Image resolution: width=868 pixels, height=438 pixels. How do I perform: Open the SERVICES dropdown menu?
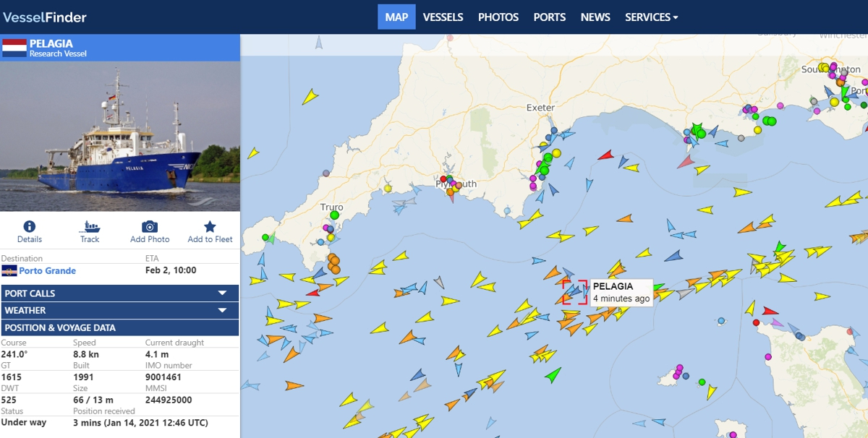point(651,17)
